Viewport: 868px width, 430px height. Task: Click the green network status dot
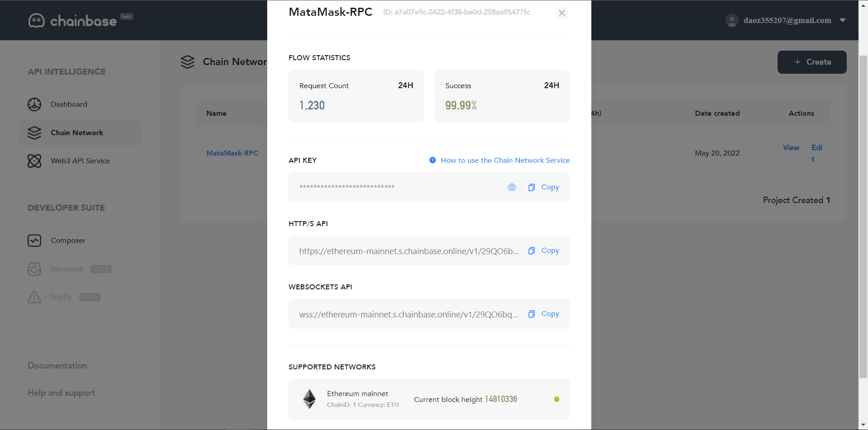point(557,399)
